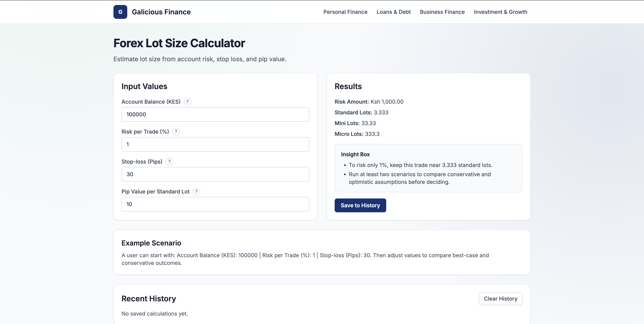The width and height of the screenshot is (644, 324).
Task: Click the Save to History button
Action: pyautogui.click(x=360, y=205)
